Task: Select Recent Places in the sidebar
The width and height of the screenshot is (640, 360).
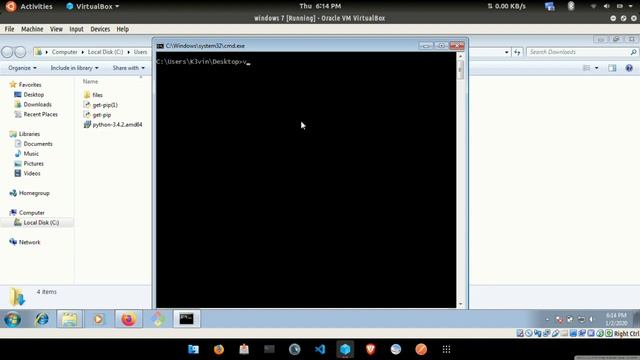Action: [x=40, y=114]
